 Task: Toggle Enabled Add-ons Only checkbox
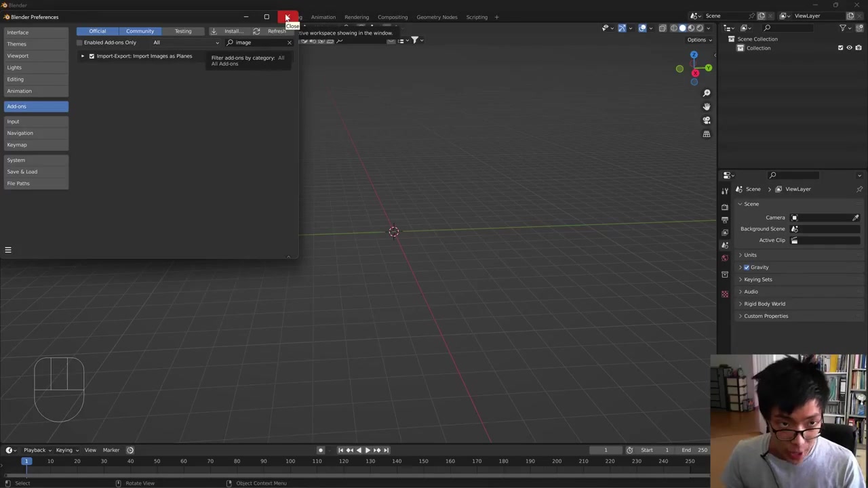[x=80, y=43]
